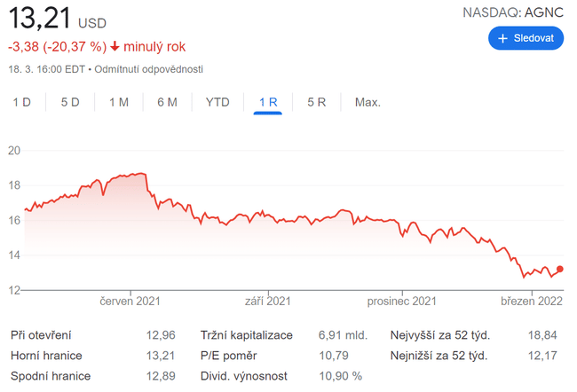Select the 1 M range tab
The height and width of the screenshot is (392, 577).
tap(119, 102)
